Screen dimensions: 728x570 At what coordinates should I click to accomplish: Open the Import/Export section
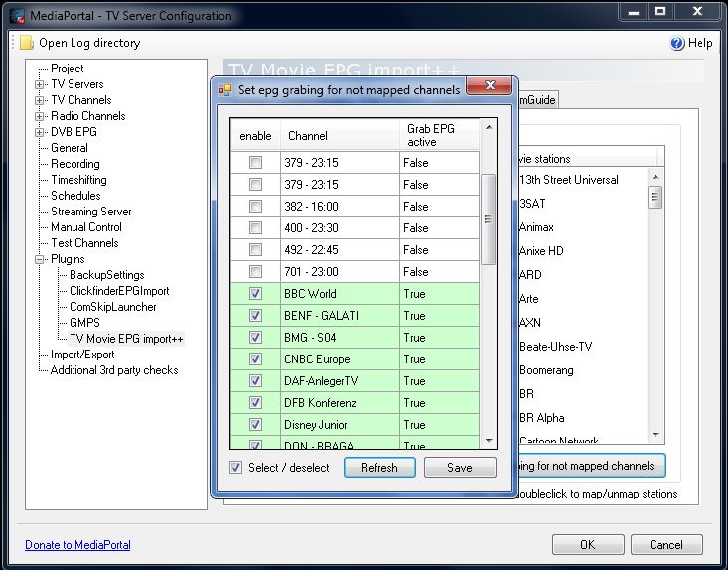pos(82,355)
